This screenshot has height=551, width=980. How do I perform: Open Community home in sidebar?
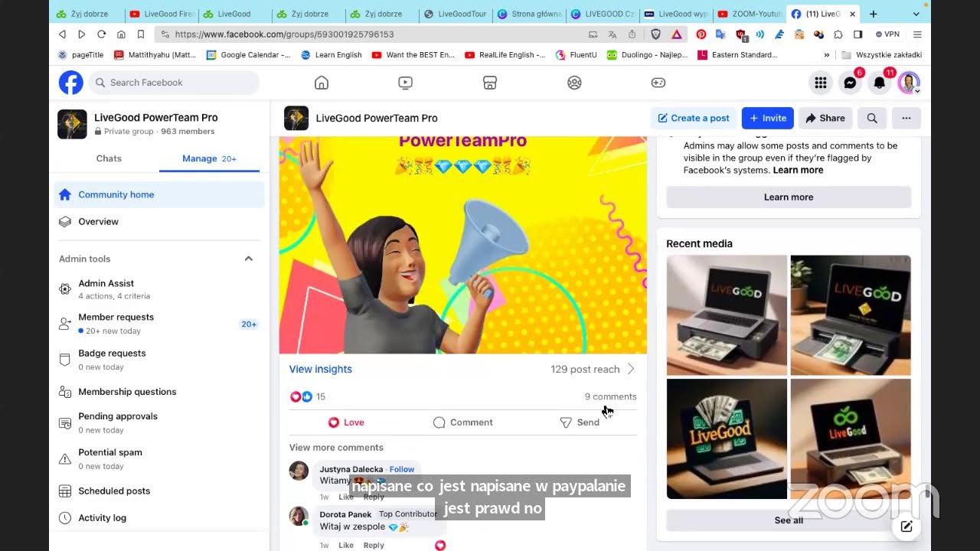pos(159,194)
